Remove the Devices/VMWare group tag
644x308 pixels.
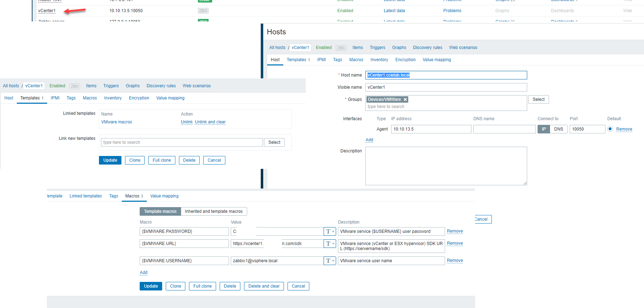pyautogui.click(x=405, y=99)
